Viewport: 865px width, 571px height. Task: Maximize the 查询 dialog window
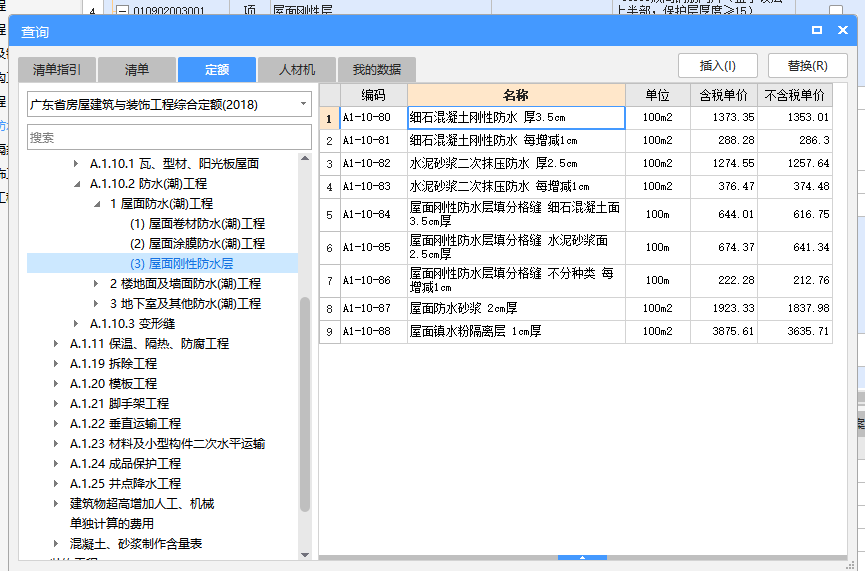click(817, 30)
